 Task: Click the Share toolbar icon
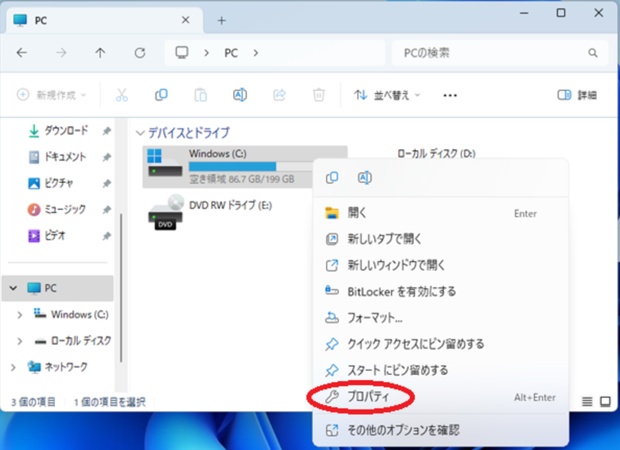click(279, 95)
